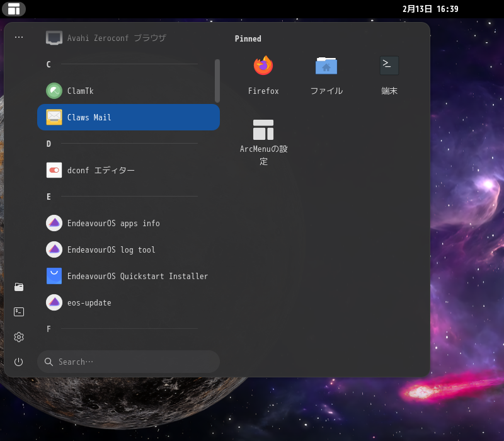Viewport: 504px width, 441px height.
Task: Select the 'EndeavourOS apps info' label
Action: tap(113, 224)
